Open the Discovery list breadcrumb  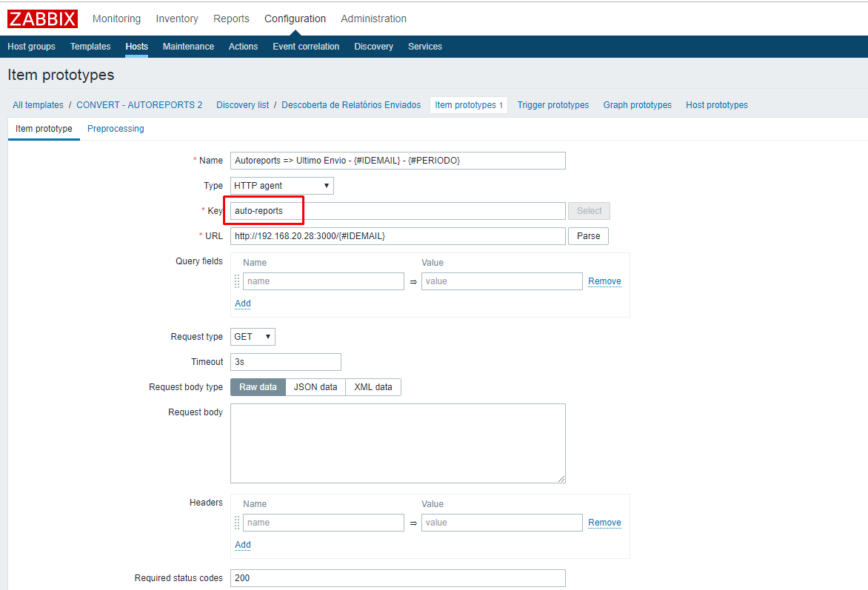tap(242, 105)
